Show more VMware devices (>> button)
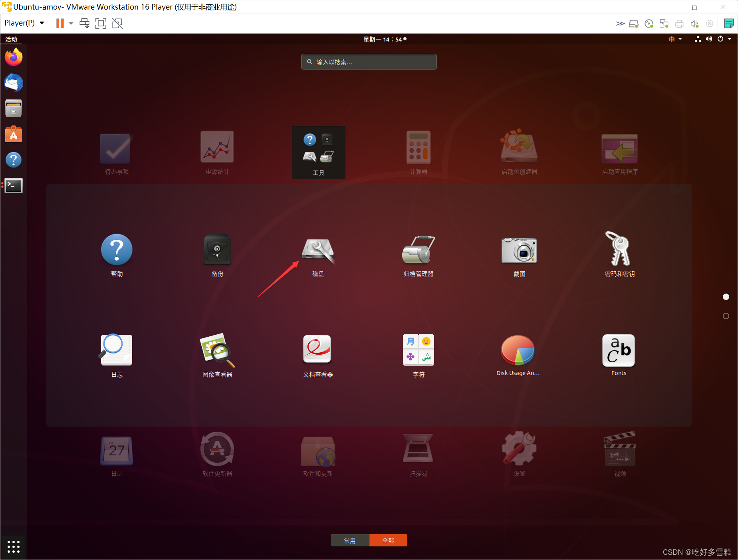Screen dimensions: 738x560 pyautogui.click(x=620, y=24)
